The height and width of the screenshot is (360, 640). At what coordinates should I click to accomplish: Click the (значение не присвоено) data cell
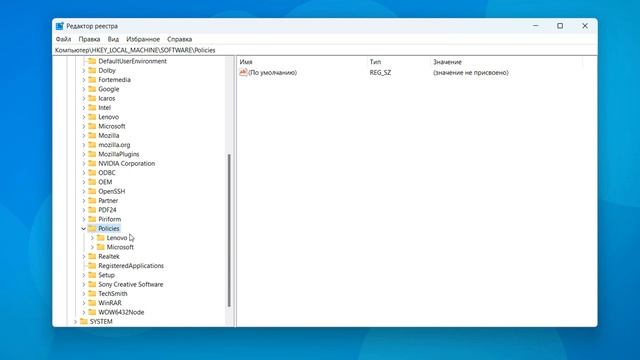(x=471, y=73)
